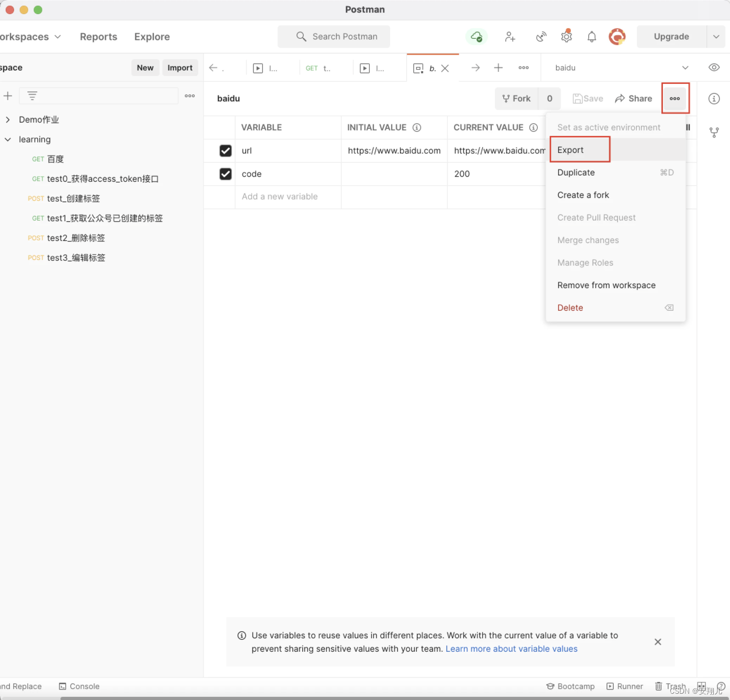Click the tab scroll right arrow

coord(475,68)
